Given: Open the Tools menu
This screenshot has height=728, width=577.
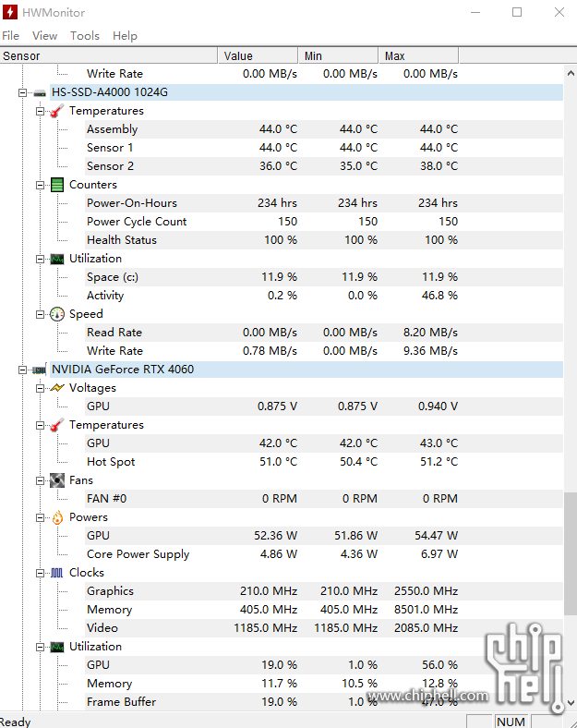Looking at the screenshot, I should pos(85,36).
